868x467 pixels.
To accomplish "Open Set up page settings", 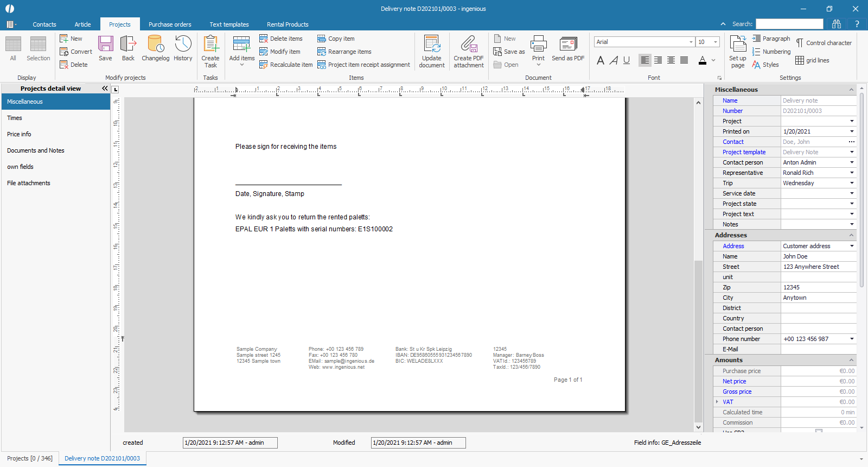I will click(x=738, y=51).
